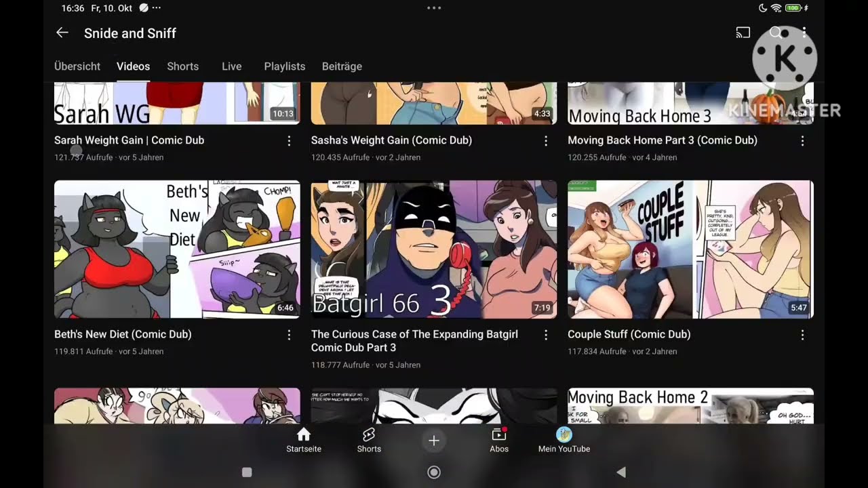This screenshot has width=868, height=488.
Task: Tap Android home circle button
Action: (x=434, y=472)
